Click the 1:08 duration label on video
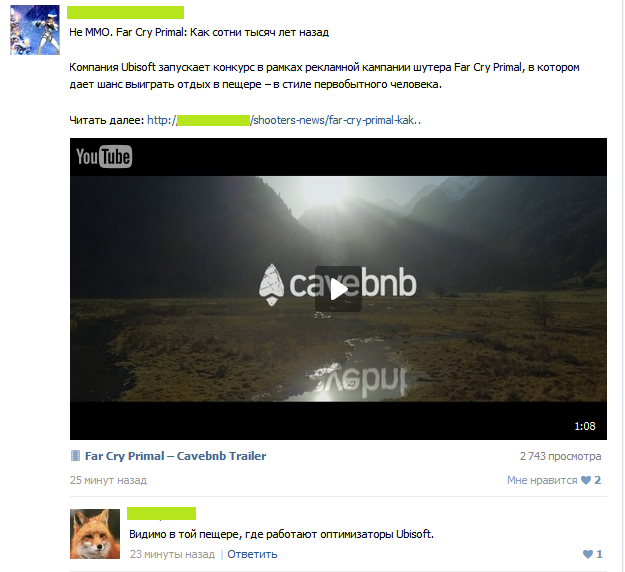625x572 pixels. pos(585,427)
